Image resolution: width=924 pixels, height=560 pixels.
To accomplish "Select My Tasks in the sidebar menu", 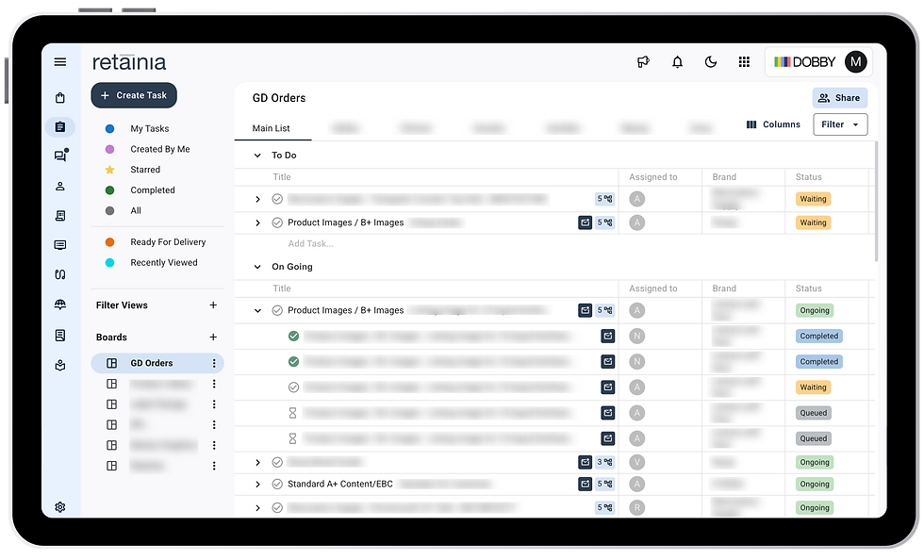I will pyautogui.click(x=148, y=127).
